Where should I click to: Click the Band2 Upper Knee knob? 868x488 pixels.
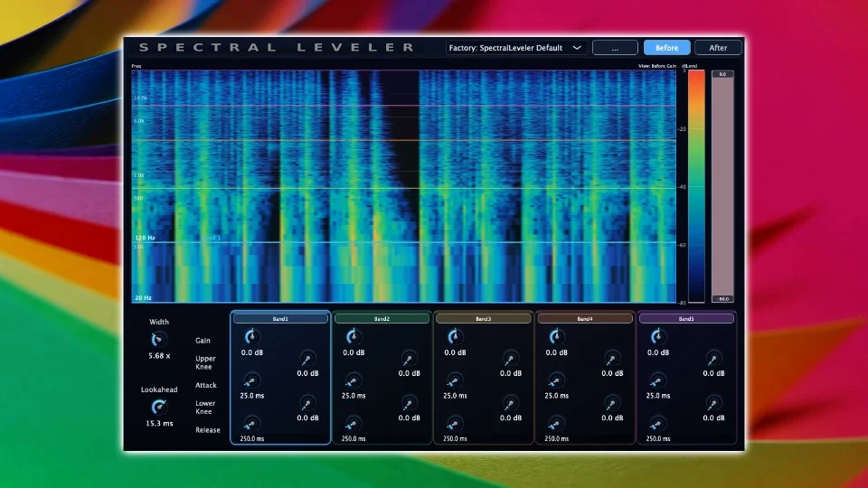coord(409,359)
